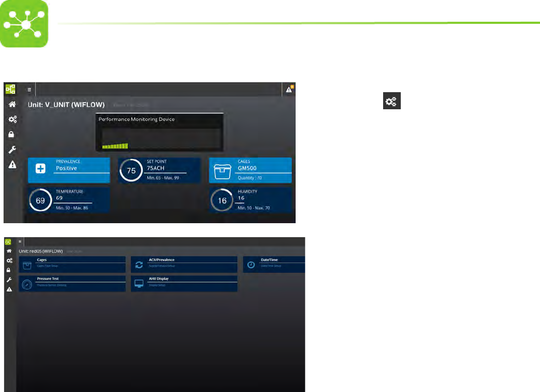Click the monitor icon on AHU Display tile
540x392 pixels.
tap(139, 284)
